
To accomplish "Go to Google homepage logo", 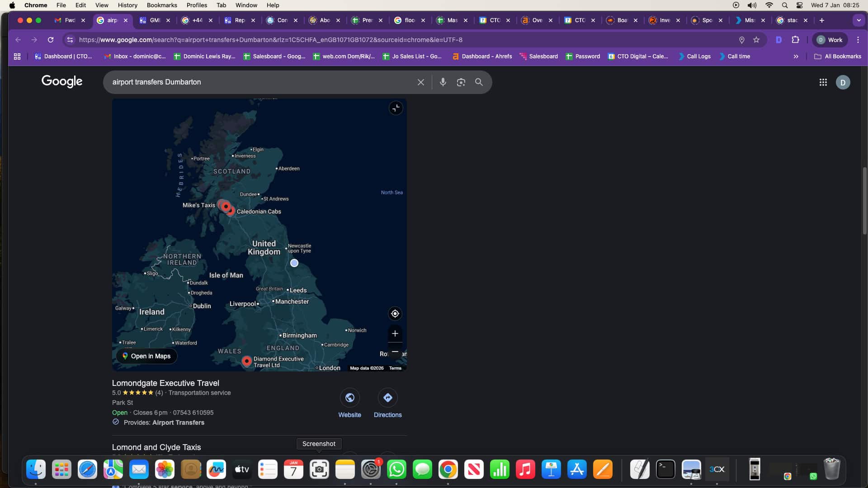I will [x=62, y=81].
